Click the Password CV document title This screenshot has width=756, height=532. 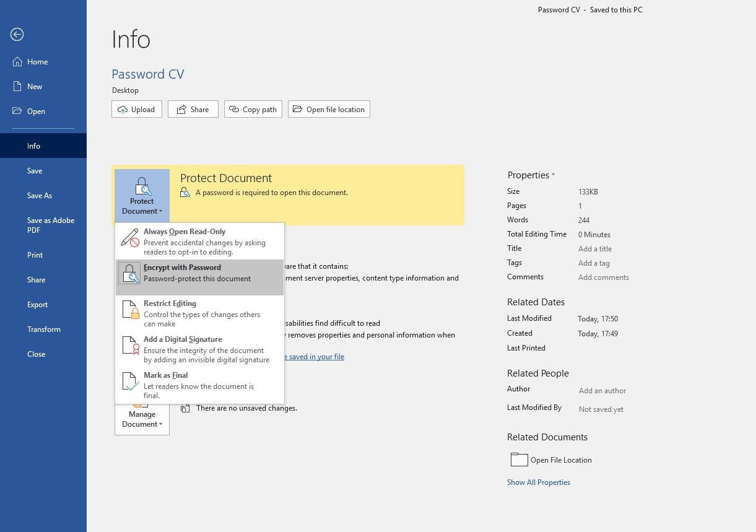point(148,74)
